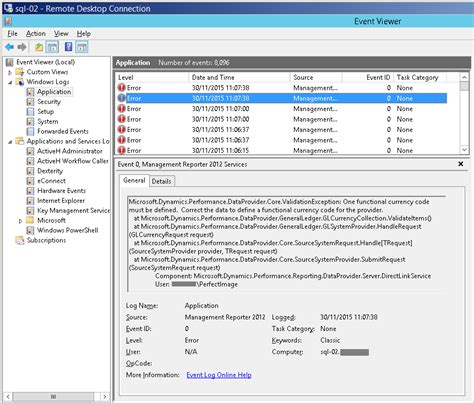Close the event preview pane
Image resolution: width=474 pixels, height=403 pixels.
point(461,164)
